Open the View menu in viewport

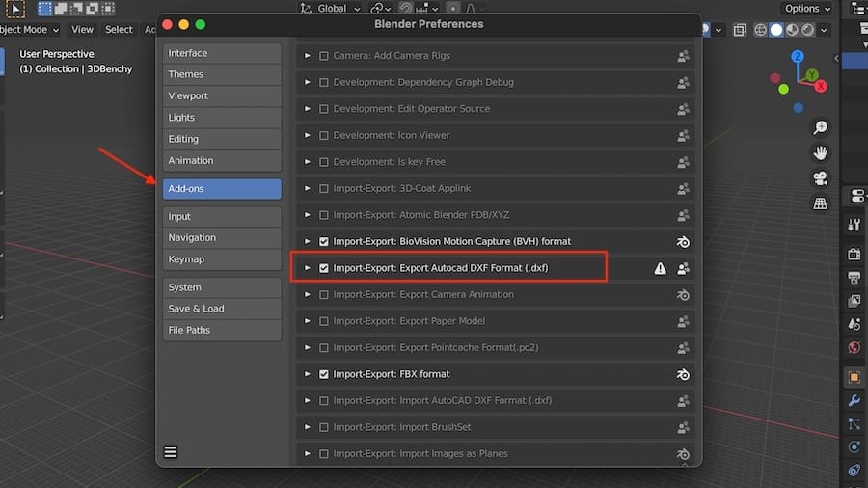[x=83, y=29]
